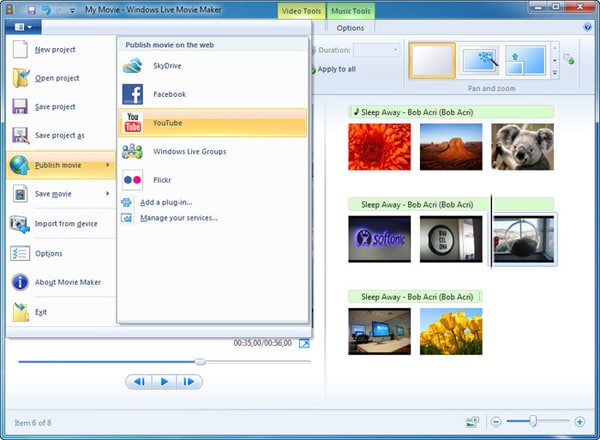This screenshot has width=600, height=440.
Task: Click Manage your services... link
Action: point(179,218)
